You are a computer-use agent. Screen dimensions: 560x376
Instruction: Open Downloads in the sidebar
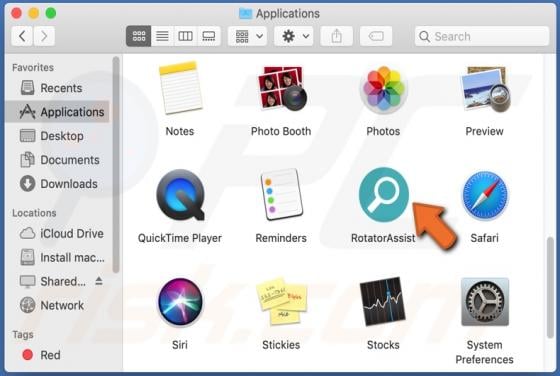click(x=57, y=184)
